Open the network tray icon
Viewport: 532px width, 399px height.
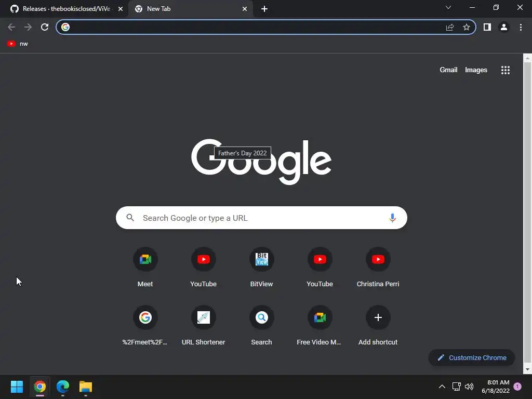456,387
